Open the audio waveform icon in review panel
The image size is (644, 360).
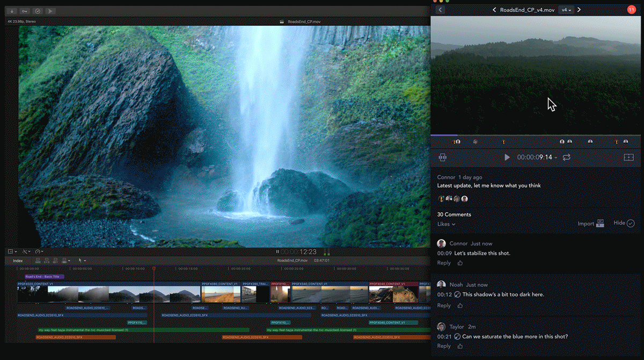tap(443, 157)
